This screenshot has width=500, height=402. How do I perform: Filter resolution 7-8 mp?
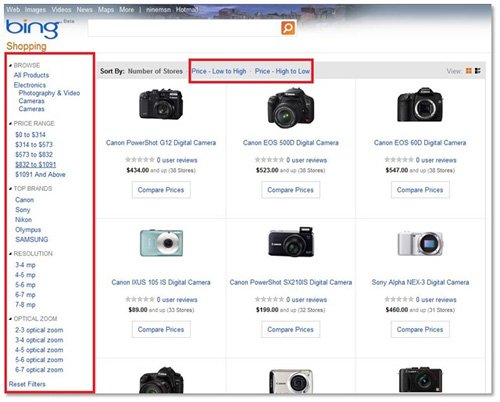25,305
